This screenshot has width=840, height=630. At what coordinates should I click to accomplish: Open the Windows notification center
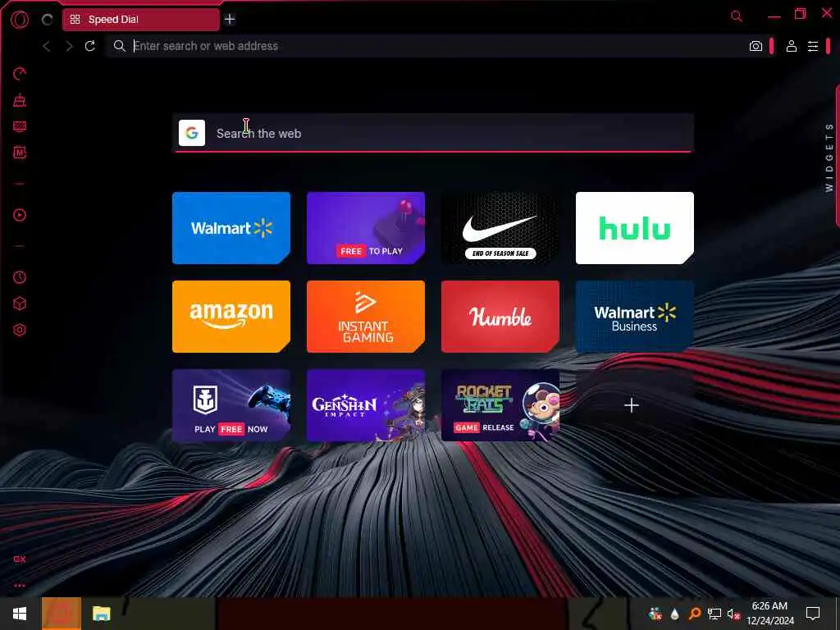(x=813, y=614)
